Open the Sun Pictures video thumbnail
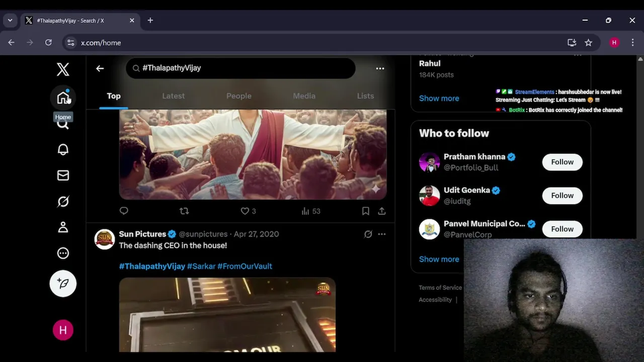 click(227, 315)
